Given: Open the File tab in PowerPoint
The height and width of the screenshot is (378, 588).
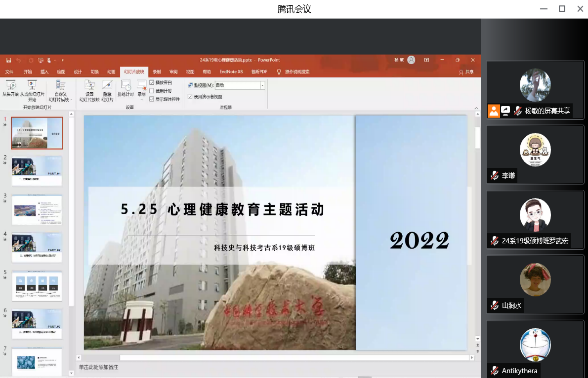Looking at the screenshot, I should pyautogui.click(x=9, y=72).
